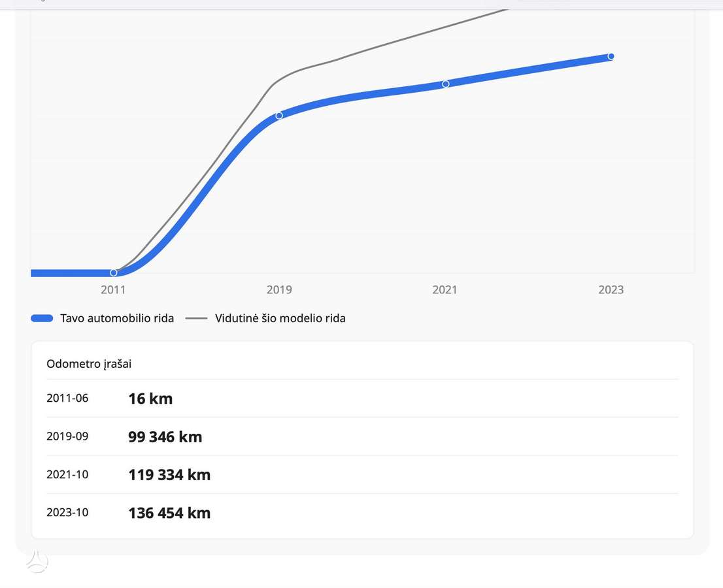The image size is (723, 588).
Task: Click the 2021 data point on blue line
Action: [445, 84]
